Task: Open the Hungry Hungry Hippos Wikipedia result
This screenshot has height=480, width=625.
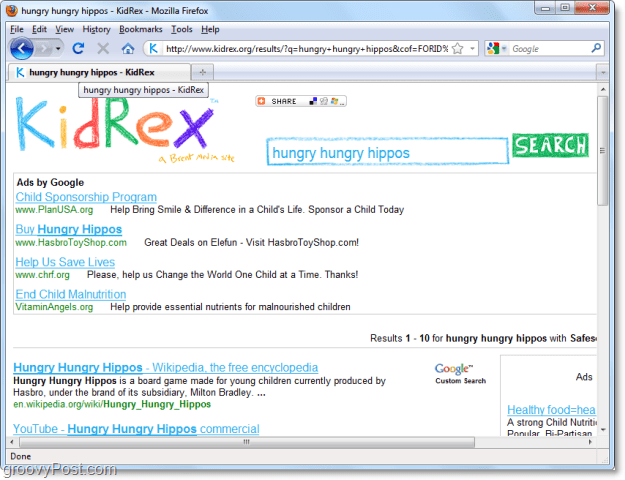Action: coord(165,367)
